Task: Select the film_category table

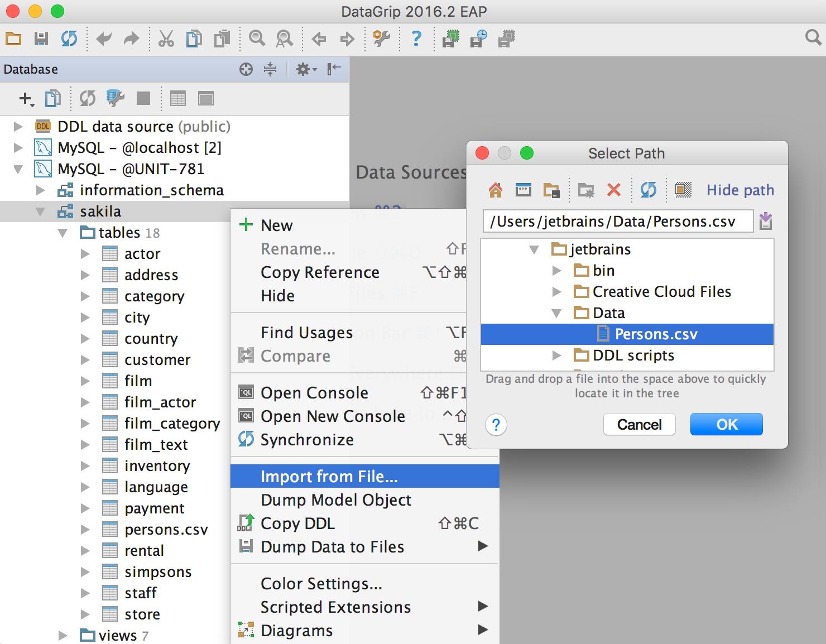Action: [x=172, y=424]
